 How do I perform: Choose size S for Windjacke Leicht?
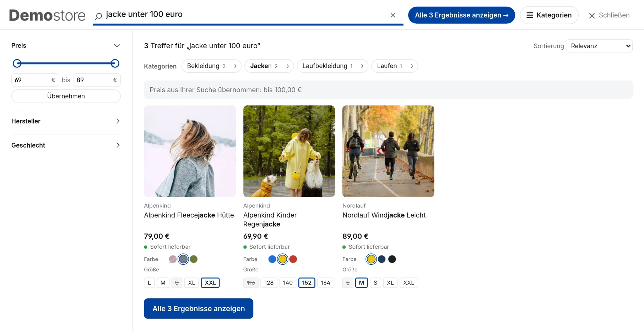tap(375, 283)
